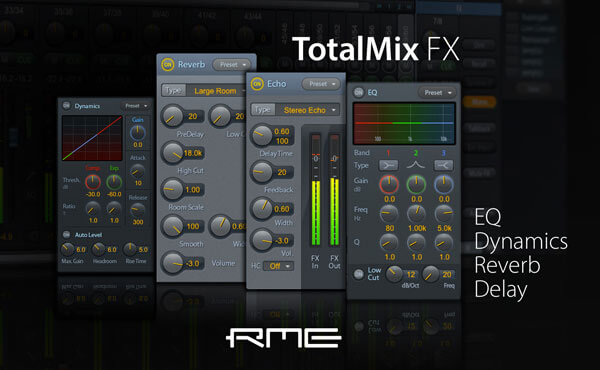
Task: Click the EQ band 3 Q knob
Action: (x=444, y=243)
